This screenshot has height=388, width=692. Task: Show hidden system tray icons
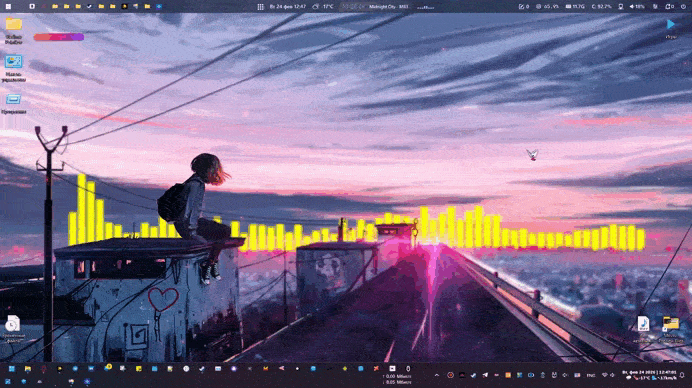[437, 375]
